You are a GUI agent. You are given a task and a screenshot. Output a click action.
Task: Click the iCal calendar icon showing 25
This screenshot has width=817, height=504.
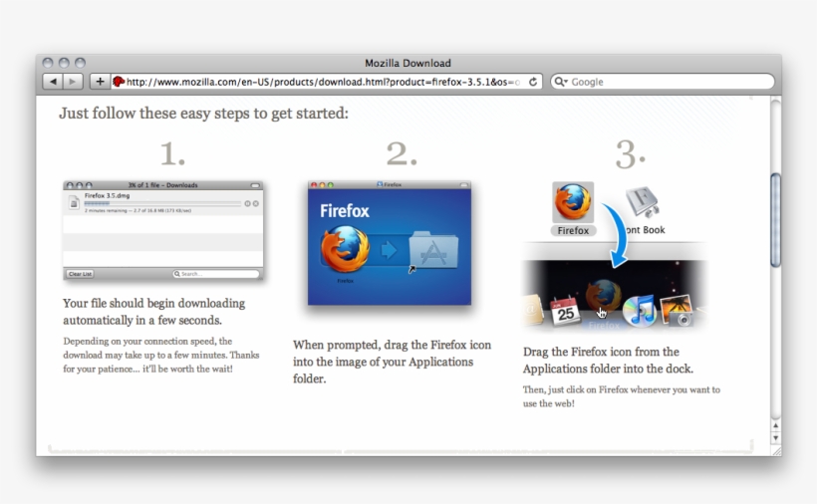pyautogui.click(x=565, y=311)
